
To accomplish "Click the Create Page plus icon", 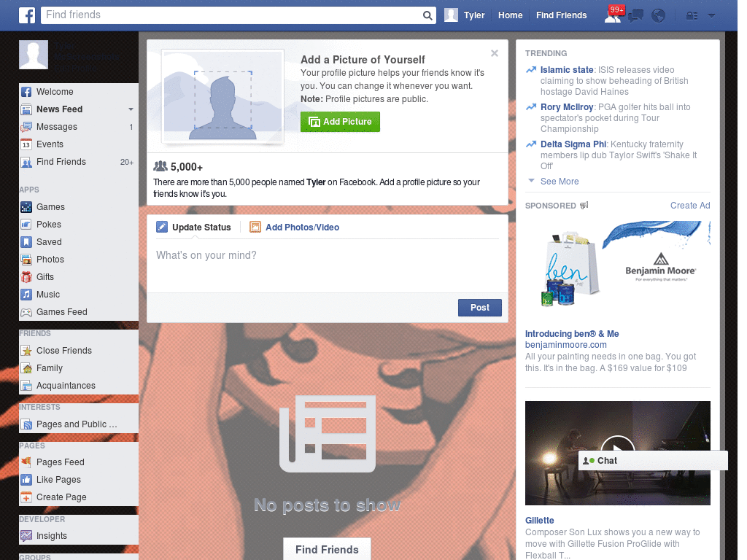I will [x=26, y=497].
